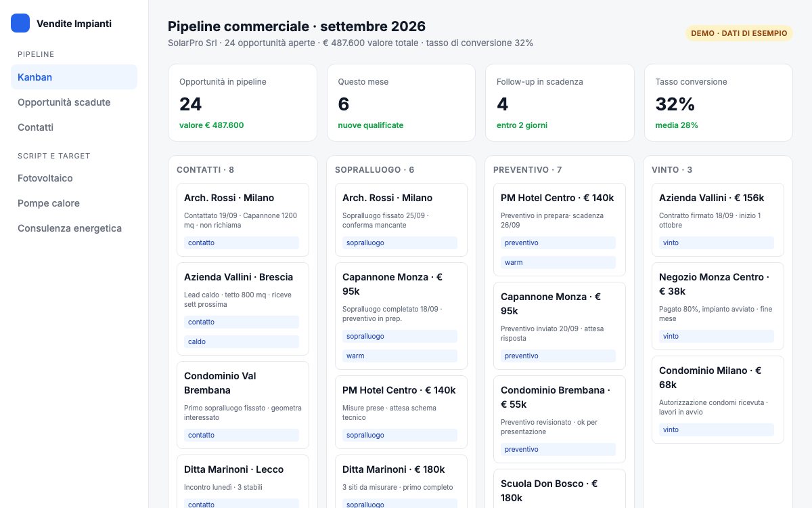Image resolution: width=812 pixels, height=508 pixels.
Task: Click the blue Vendite Impianti logo icon
Action: 20,23
